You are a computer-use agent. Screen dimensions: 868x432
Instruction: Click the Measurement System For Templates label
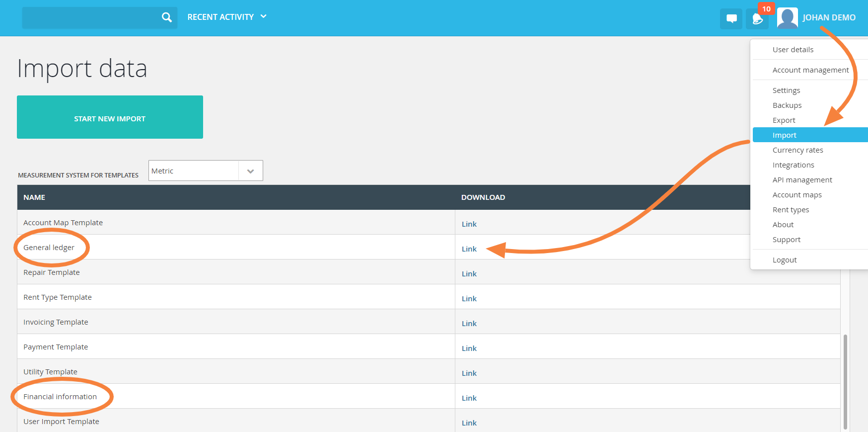coord(78,175)
